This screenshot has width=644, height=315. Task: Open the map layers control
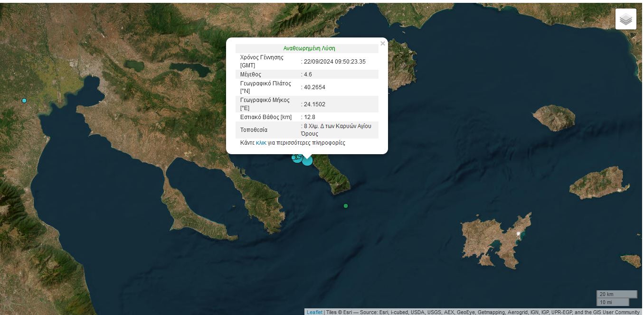coord(625,19)
